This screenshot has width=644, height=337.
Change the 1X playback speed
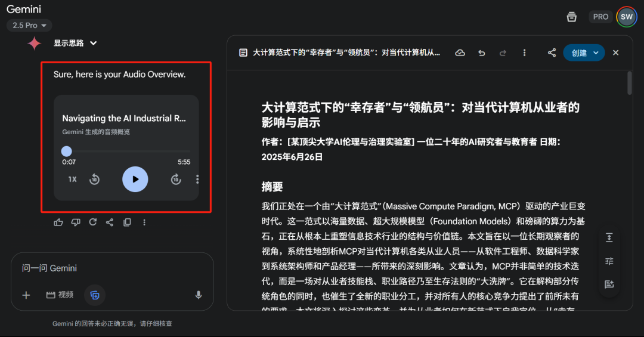[x=72, y=179]
